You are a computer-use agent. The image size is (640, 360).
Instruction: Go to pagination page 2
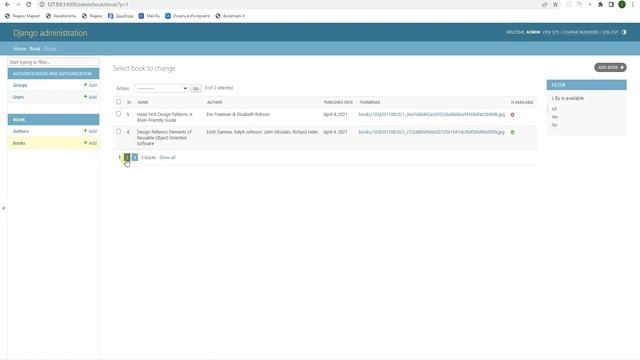tap(127, 157)
